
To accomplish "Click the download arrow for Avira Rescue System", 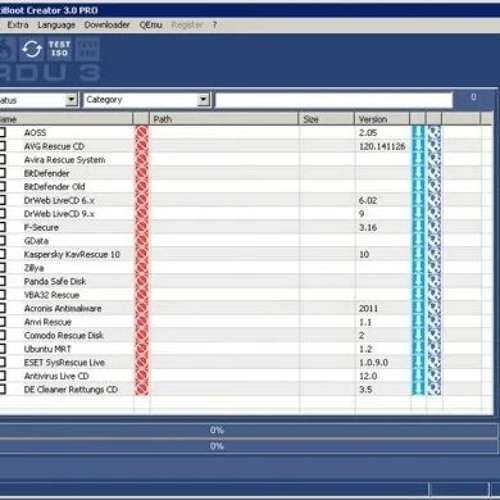I will click(x=418, y=160).
